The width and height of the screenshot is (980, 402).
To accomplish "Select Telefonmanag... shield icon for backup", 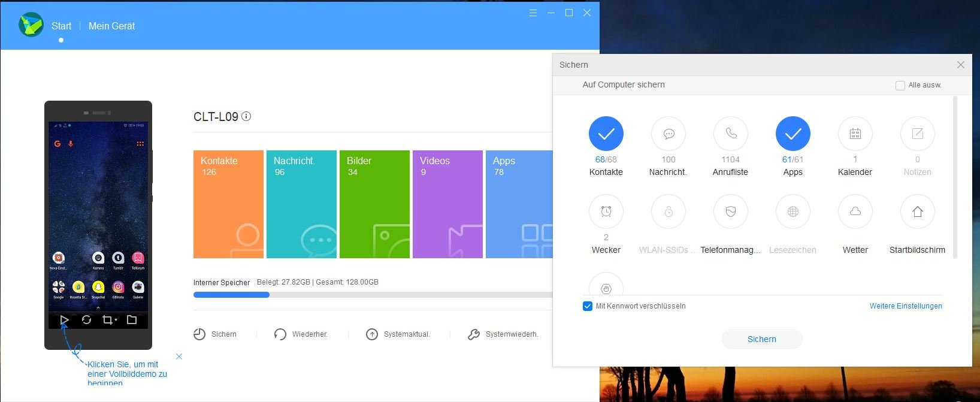I will point(731,211).
